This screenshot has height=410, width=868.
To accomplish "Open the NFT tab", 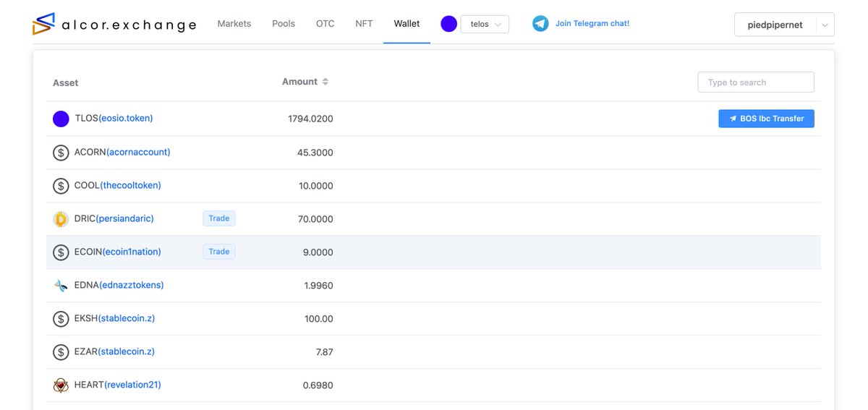I will [x=365, y=24].
